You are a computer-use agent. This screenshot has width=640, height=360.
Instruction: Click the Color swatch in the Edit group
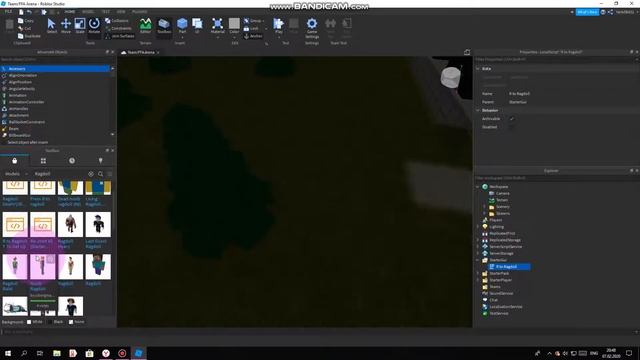pyautogui.click(x=234, y=24)
